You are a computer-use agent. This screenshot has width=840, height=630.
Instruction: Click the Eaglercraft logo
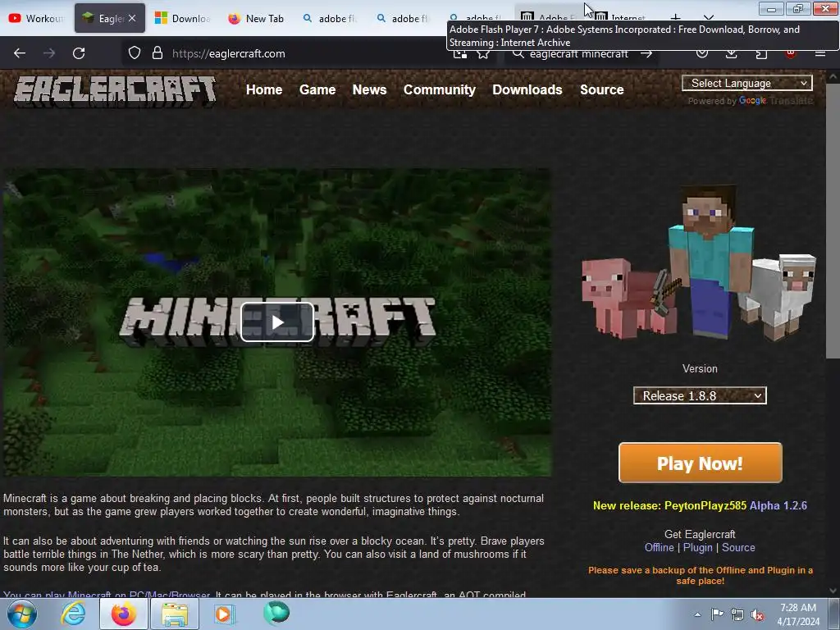115,89
